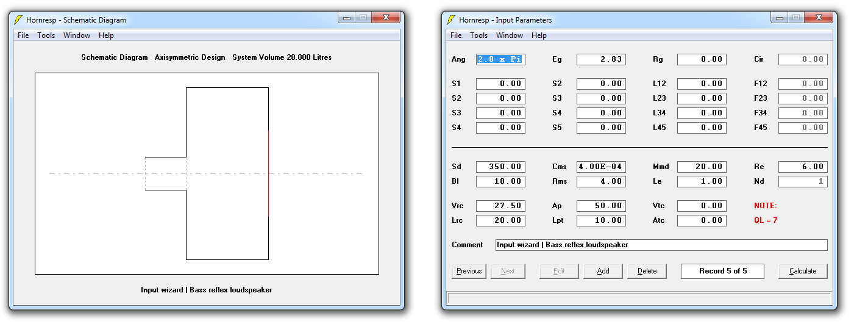Click the L34 input field

[x=702, y=113]
